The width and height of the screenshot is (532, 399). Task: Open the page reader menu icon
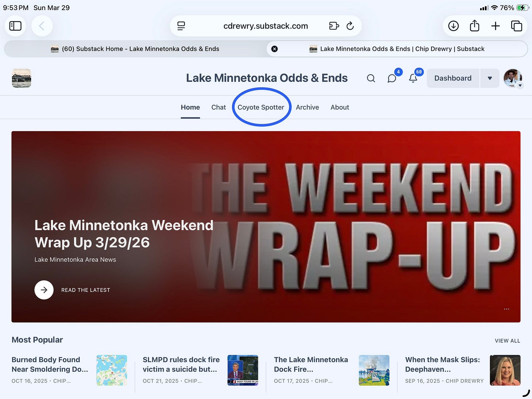pyautogui.click(x=181, y=26)
